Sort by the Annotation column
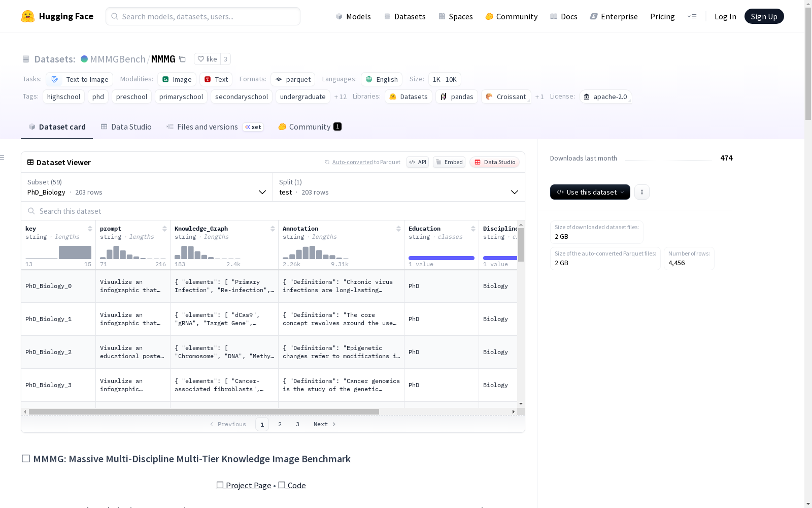The width and height of the screenshot is (812, 508). [x=398, y=229]
